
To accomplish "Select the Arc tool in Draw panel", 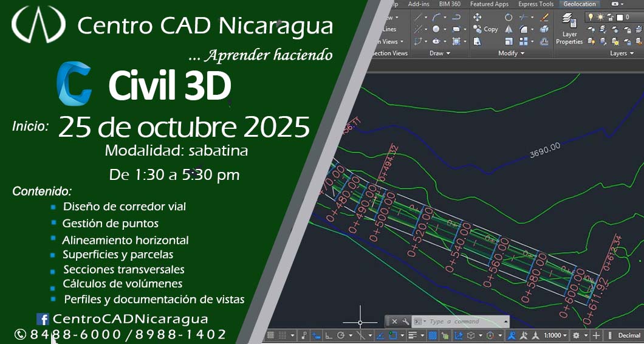I will pos(437,17).
